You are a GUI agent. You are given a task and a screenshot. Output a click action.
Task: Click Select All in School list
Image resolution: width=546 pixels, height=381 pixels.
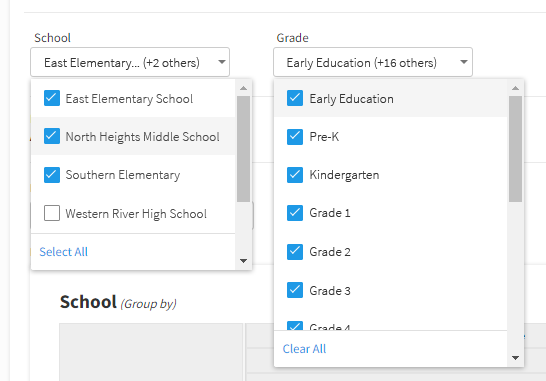[x=63, y=252]
